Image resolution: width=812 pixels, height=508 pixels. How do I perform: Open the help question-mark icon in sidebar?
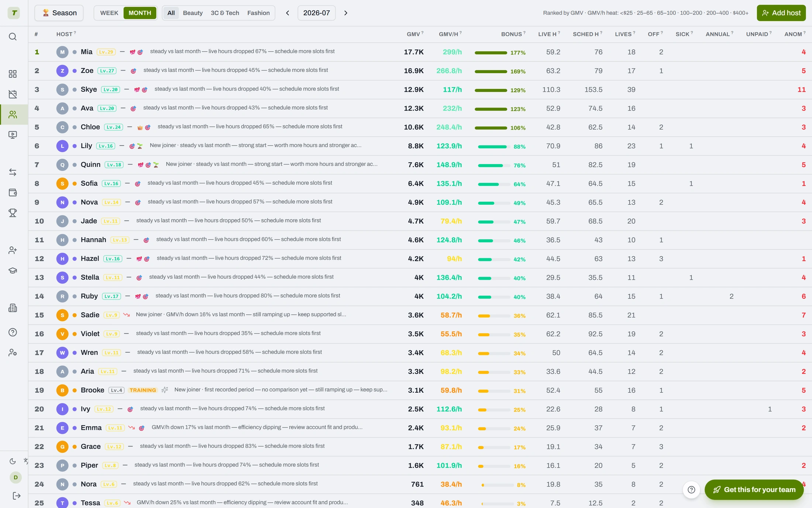tap(13, 332)
